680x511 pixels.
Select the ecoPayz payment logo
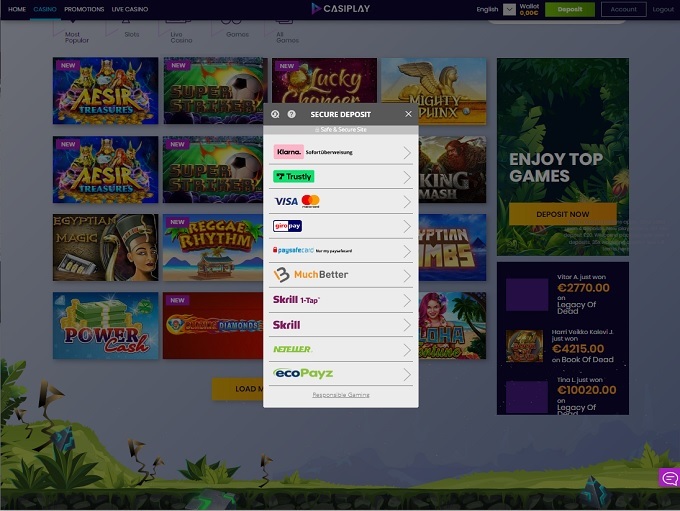(x=303, y=373)
